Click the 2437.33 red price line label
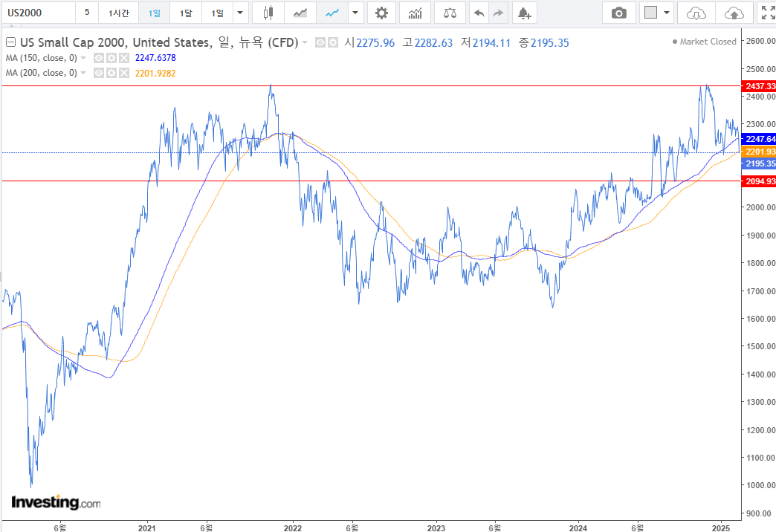This screenshot has width=776, height=532. point(759,86)
